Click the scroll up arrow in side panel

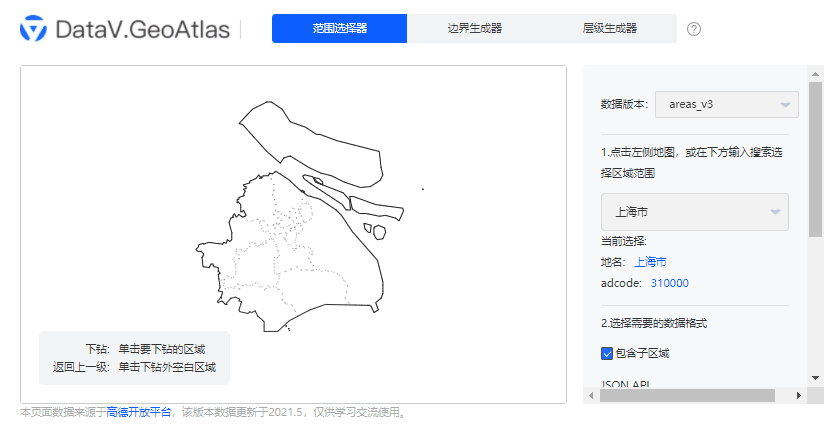(815, 74)
